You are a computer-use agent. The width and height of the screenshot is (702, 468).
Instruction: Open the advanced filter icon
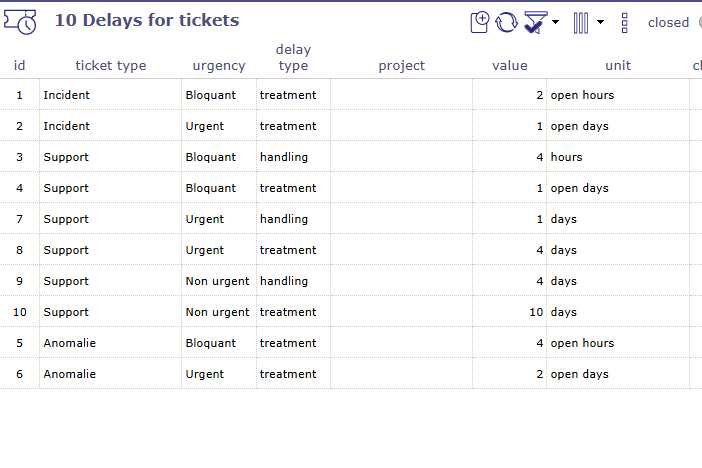tap(535, 22)
